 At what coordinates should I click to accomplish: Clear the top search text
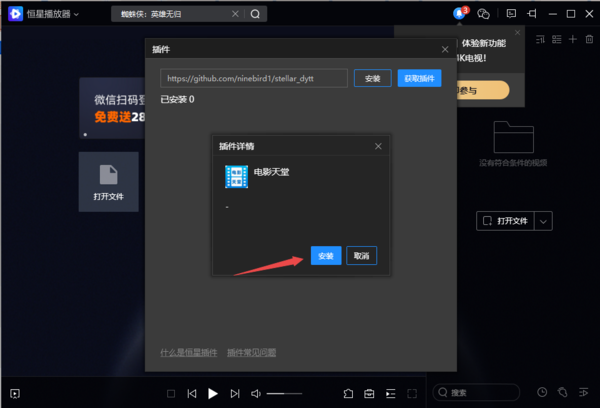[x=235, y=14]
